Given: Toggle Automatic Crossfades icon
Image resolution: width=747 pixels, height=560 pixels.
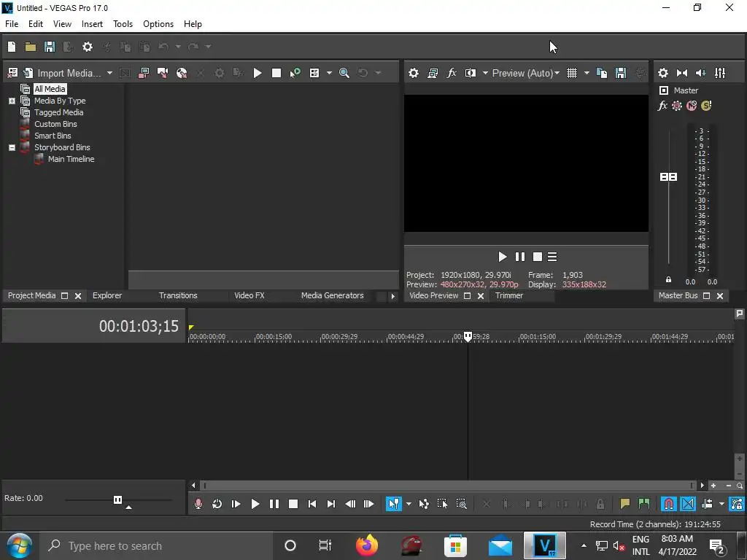Looking at the screenshot, I should 688,504.
